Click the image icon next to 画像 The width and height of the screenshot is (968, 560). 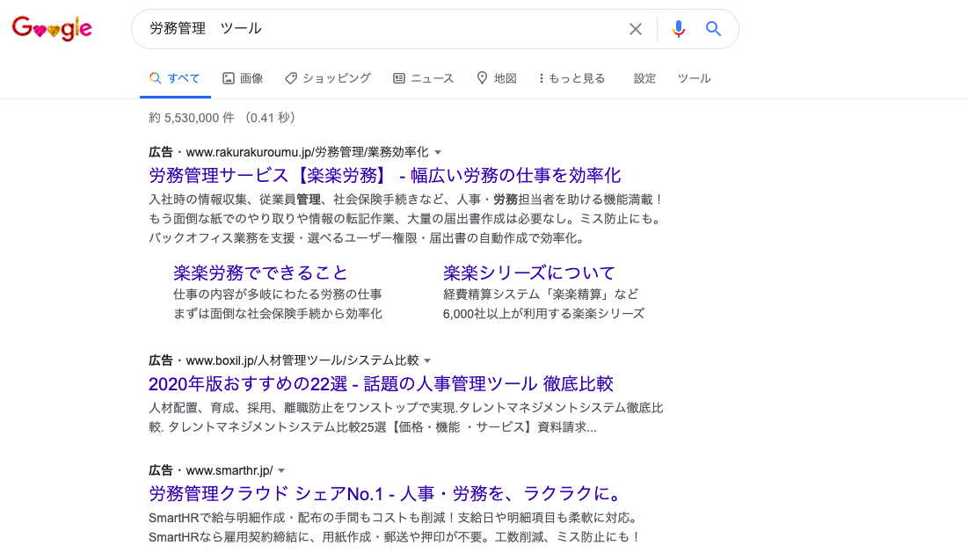[x=228, y=77]
